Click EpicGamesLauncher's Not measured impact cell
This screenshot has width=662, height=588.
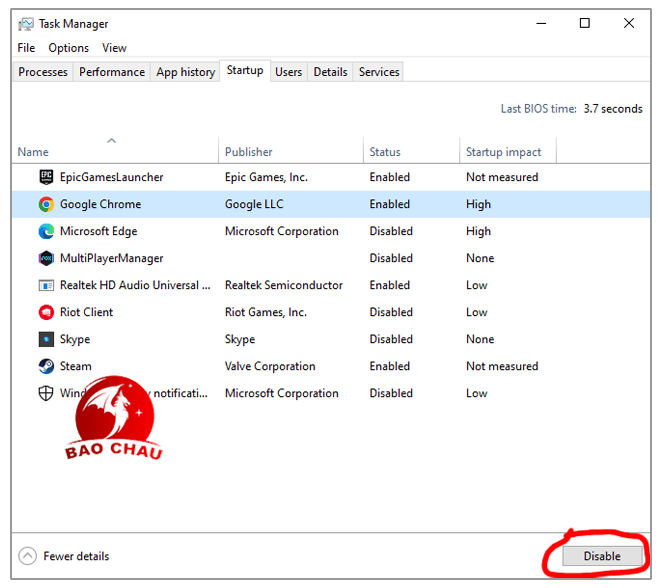pos(502,177)
